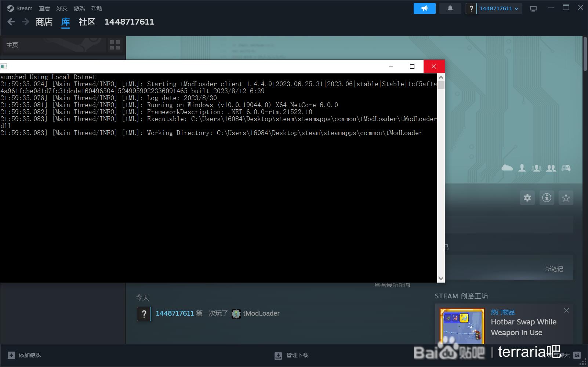The width and height of the screenshot is (588, 367).
Task: Open 1448717611 user link in activity feed
Action: pos(175,313)
